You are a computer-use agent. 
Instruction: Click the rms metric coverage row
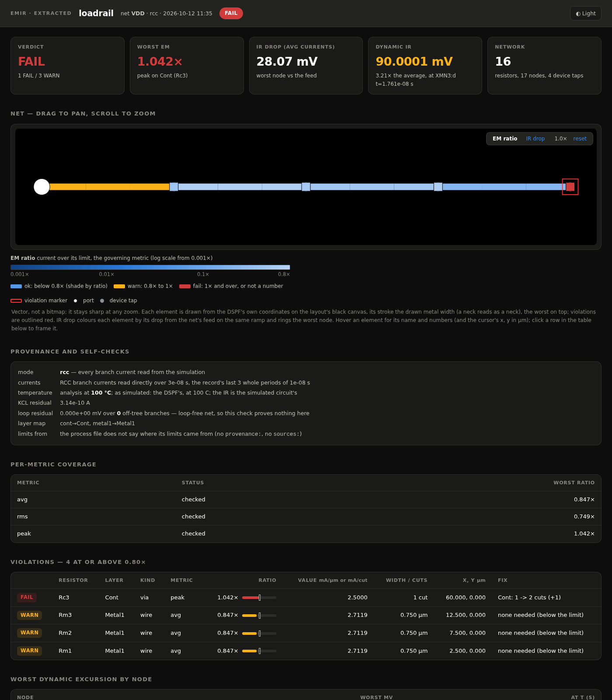click(306, 517)
